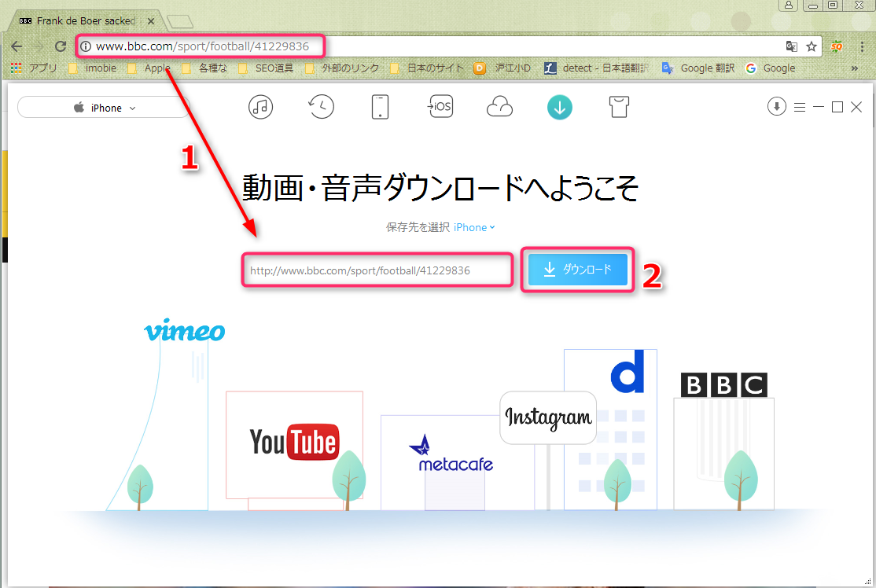Screen dimensions: 876x588
Task: Click the translate page icon in address bar
Action: (x=791, y=46)
